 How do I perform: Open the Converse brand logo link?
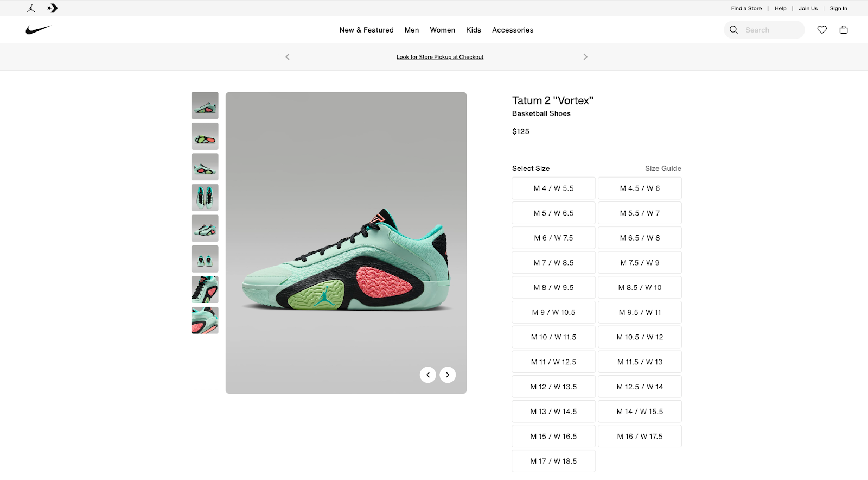(x=53, y=8)
